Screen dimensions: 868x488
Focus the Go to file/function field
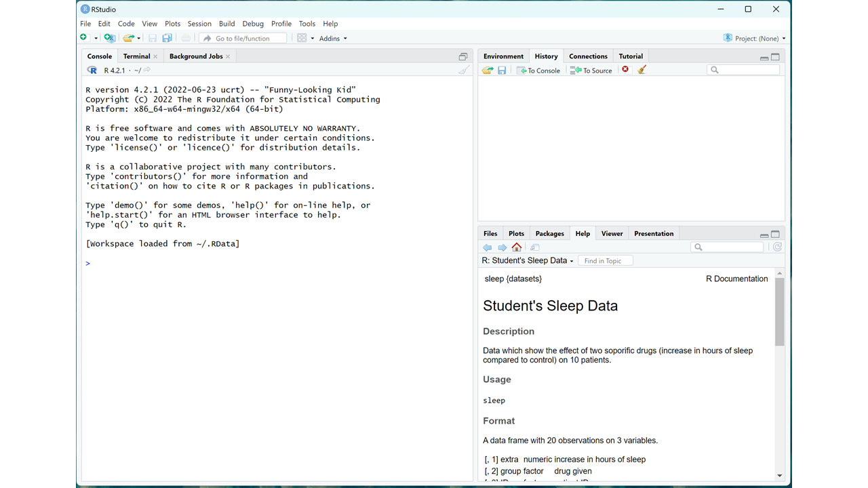click(243, 38)
